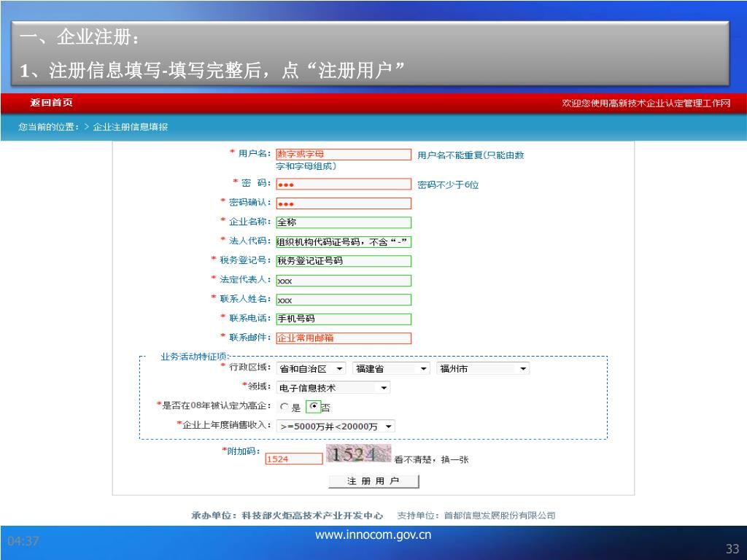Click the 注册用户 button
This screenshot has width=747, height=560.
coord(373,481)
